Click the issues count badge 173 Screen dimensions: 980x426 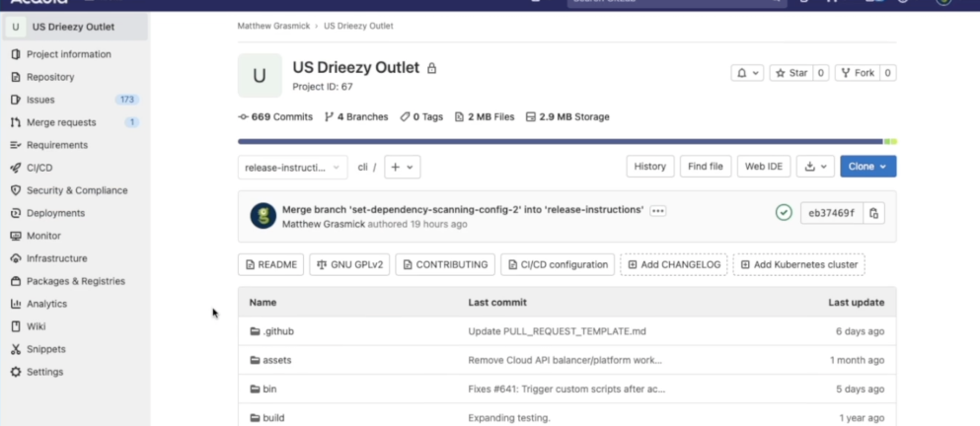click(127, 100)
